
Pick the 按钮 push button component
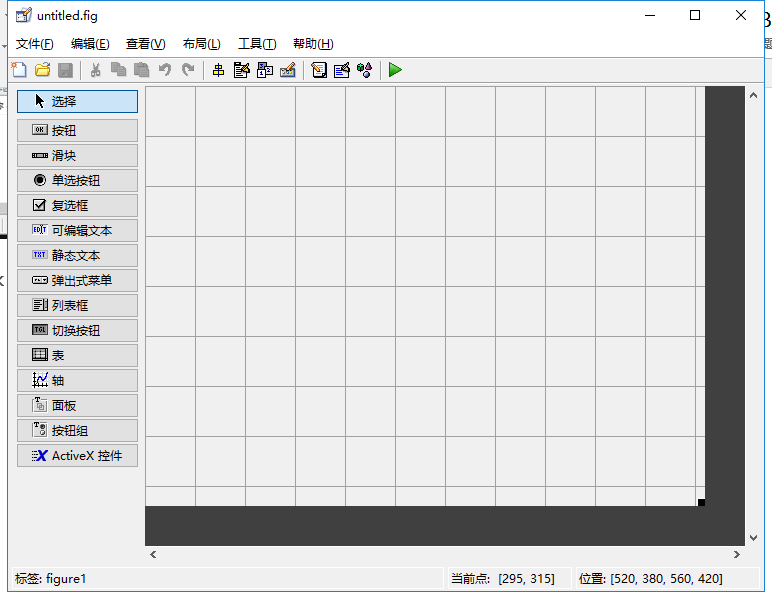(77, 130)
